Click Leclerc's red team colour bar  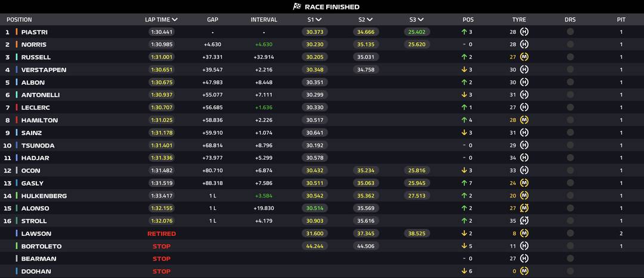(17, 107)
